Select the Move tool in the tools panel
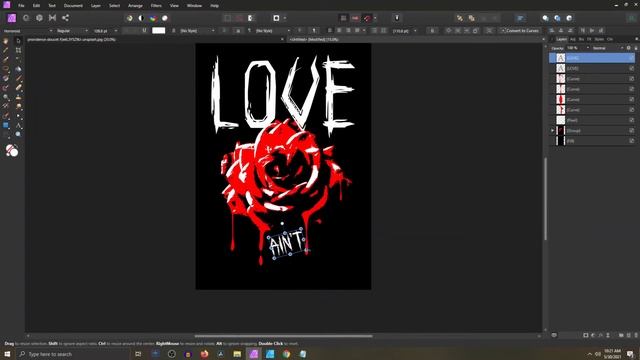The width and height of the screenshot is (640, 360). (x=18, y=41)
